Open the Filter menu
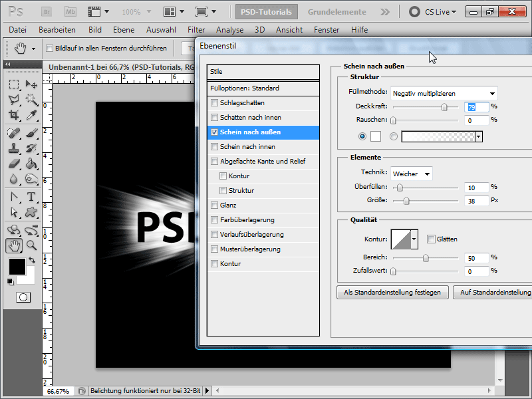The height and width of the screenshot is (399, 532). 196,30
